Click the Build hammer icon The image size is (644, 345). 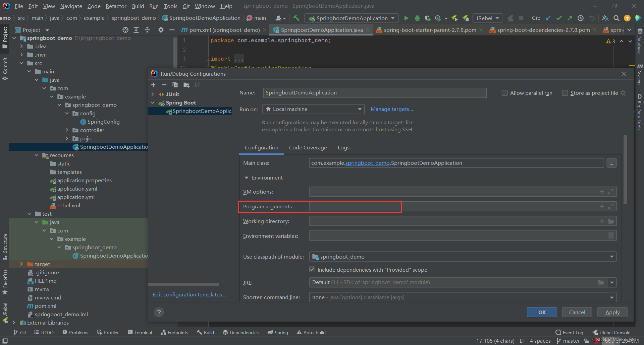tap(296, 18)
